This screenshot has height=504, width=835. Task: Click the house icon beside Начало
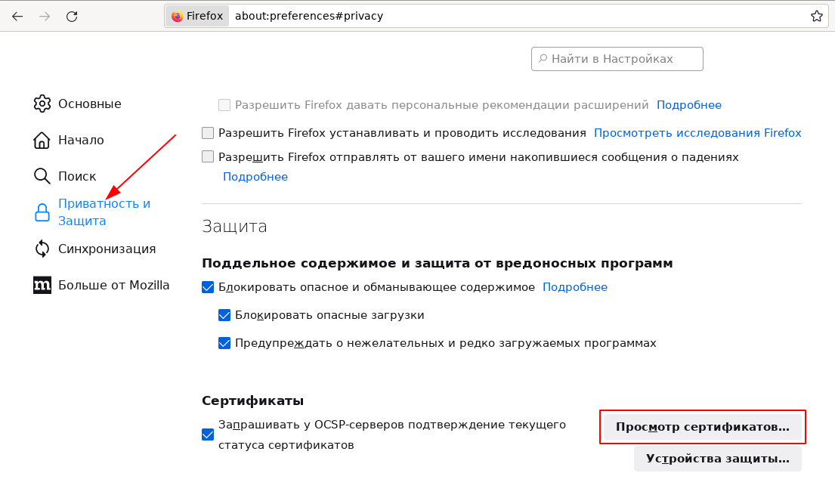click(x=42, y=140)
